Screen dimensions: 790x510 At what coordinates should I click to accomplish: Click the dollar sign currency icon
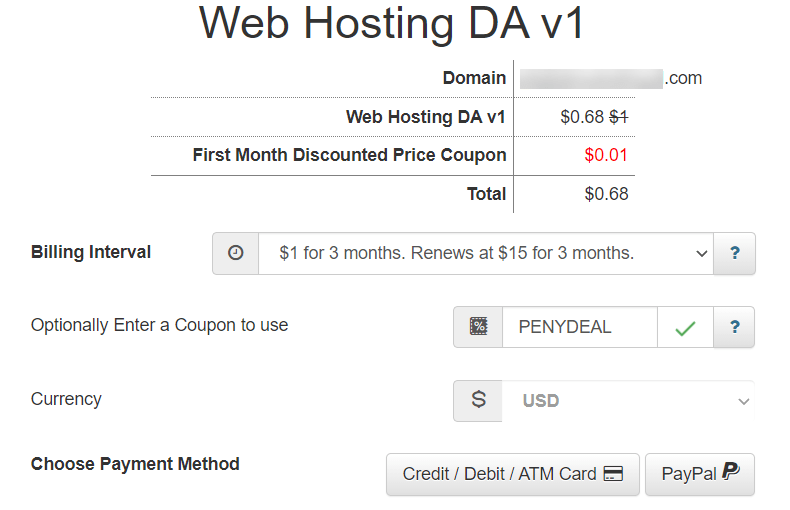coord(478,400)
